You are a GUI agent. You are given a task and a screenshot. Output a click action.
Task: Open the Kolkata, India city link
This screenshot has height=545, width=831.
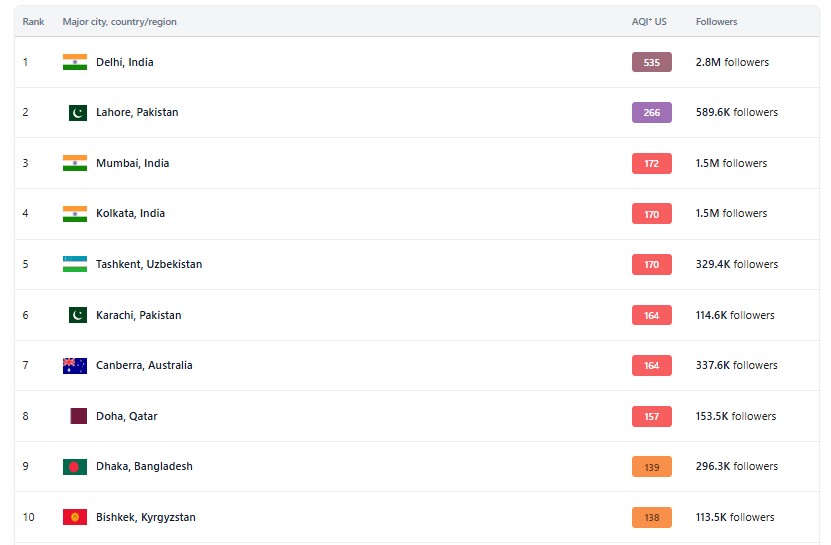click(131, 214)
